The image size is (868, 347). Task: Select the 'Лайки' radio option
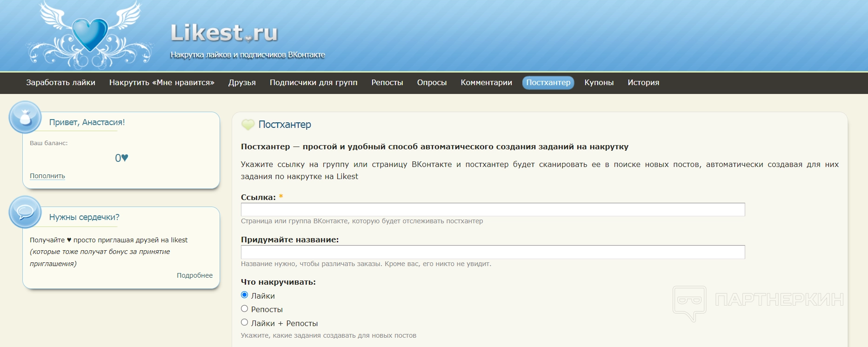pyautogui.click(x=245, y=295)
